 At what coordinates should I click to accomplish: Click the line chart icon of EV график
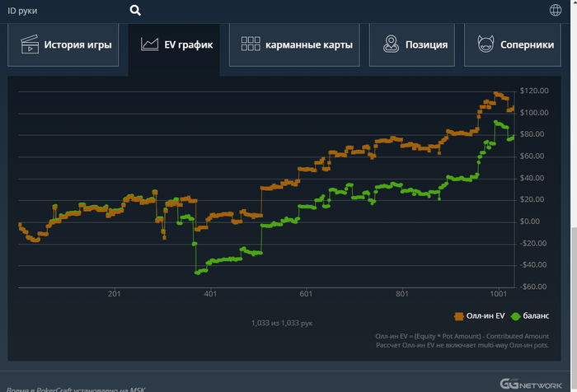(x=149, y=44)
